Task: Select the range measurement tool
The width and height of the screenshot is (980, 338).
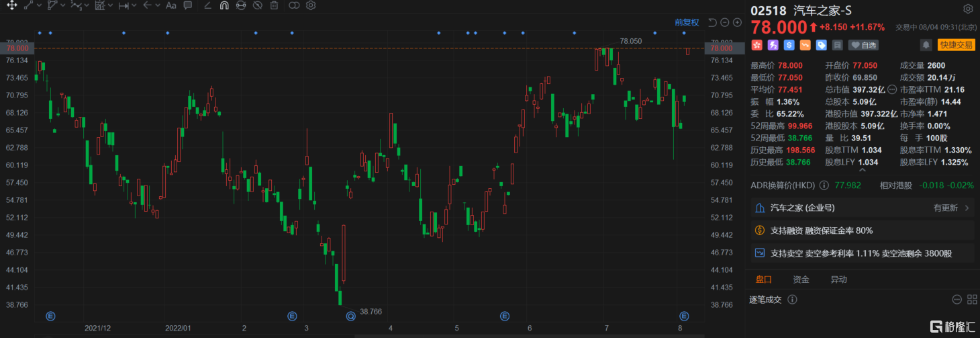Action: 124,5
